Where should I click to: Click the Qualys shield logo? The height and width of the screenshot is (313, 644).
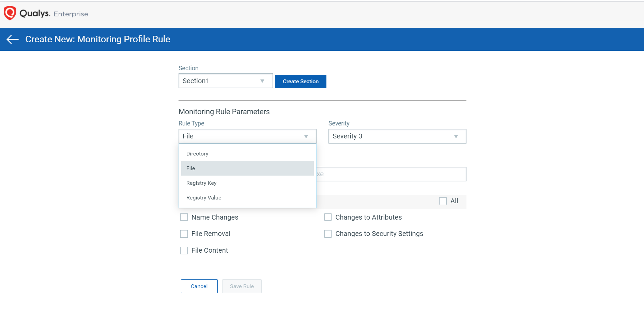tap(10, 13)
